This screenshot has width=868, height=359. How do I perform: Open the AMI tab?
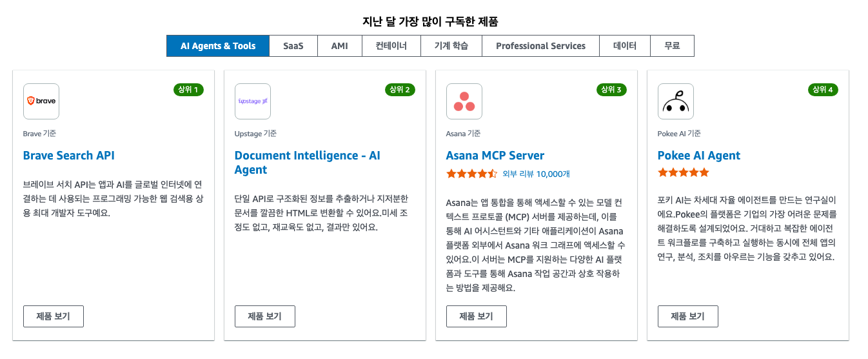(340, 46)
